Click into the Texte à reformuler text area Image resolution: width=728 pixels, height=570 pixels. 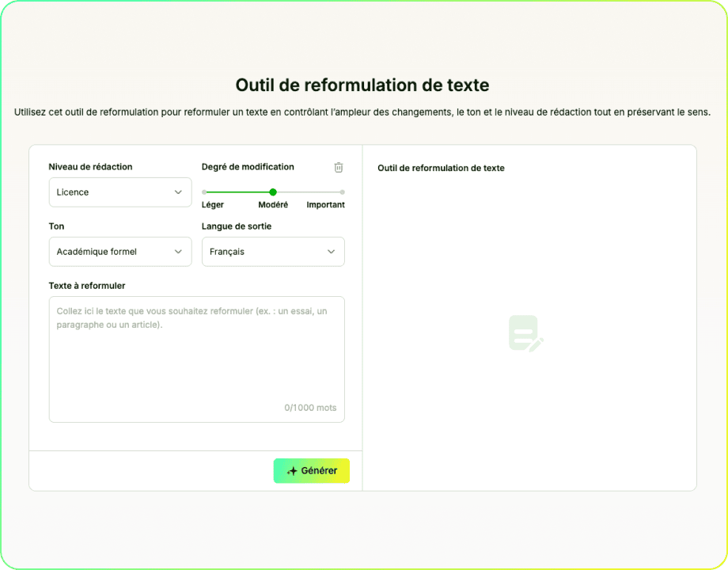[197, 359]
